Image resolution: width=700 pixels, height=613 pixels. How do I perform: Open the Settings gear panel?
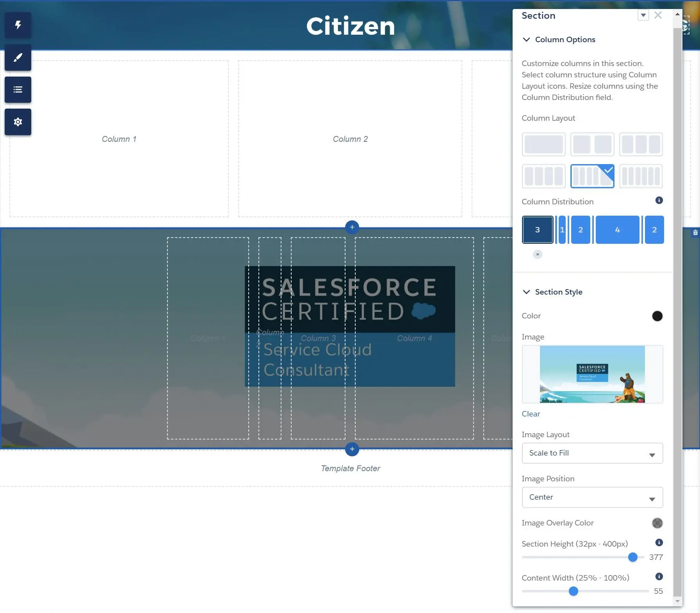pos(18,122)
